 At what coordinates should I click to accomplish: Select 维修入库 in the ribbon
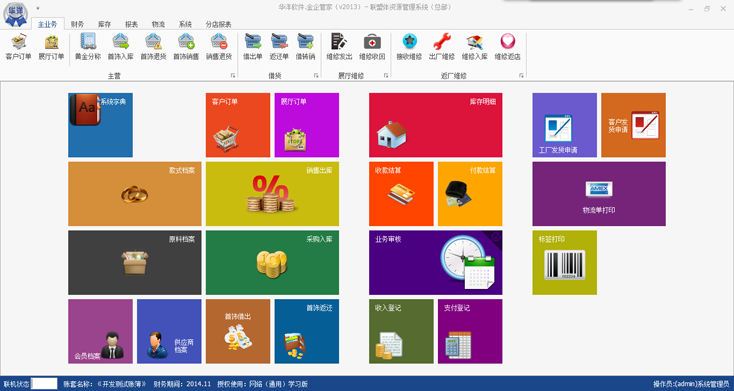(x=475, y=47)
